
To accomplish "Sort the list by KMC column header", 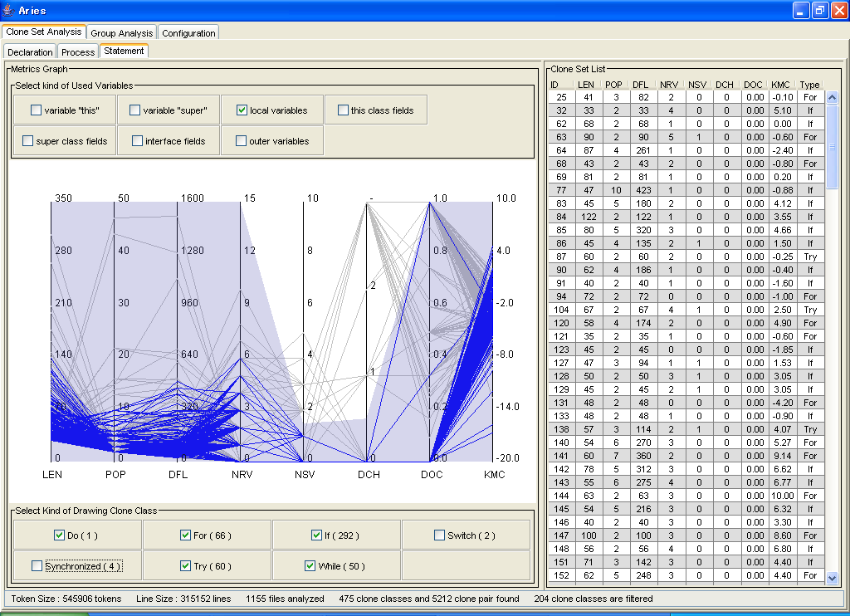I will click(779, 85).
